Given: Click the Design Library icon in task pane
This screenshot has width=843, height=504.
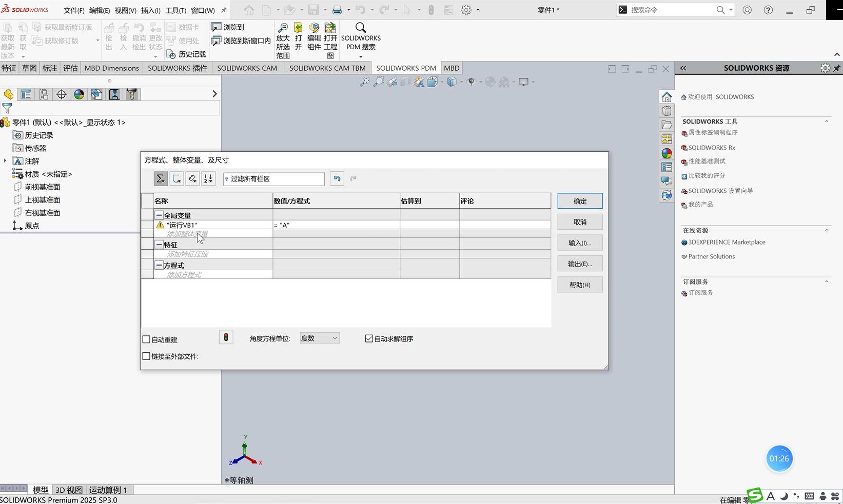Looking at the screenshot, I should click(666, 111).
